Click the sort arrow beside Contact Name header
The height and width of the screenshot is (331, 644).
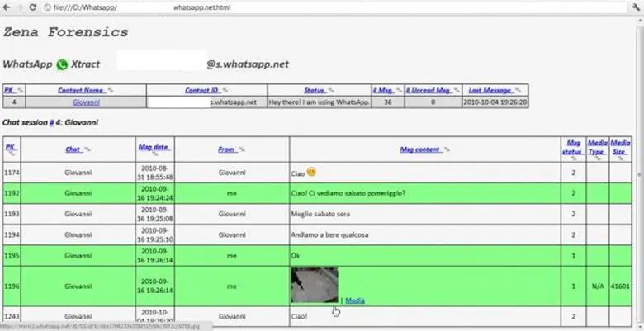click(110, 90)
